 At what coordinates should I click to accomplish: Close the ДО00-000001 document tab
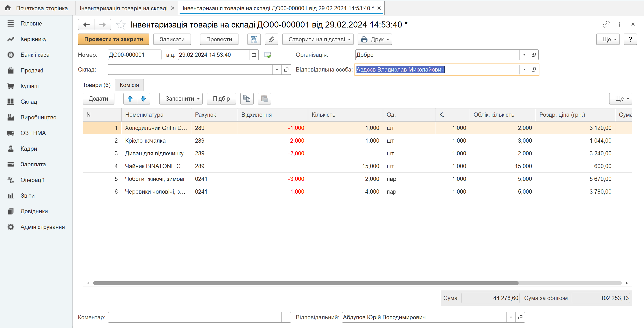pos(379,8)
